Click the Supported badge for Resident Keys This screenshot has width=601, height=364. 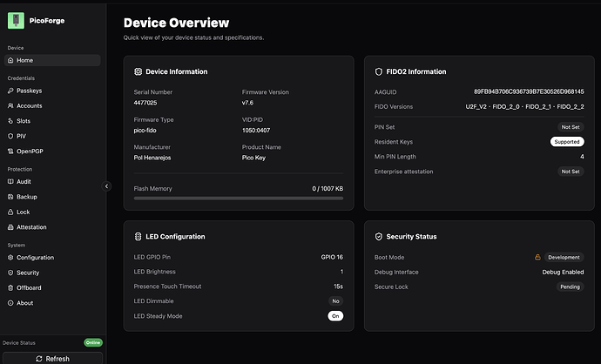(x=567, y=142)
